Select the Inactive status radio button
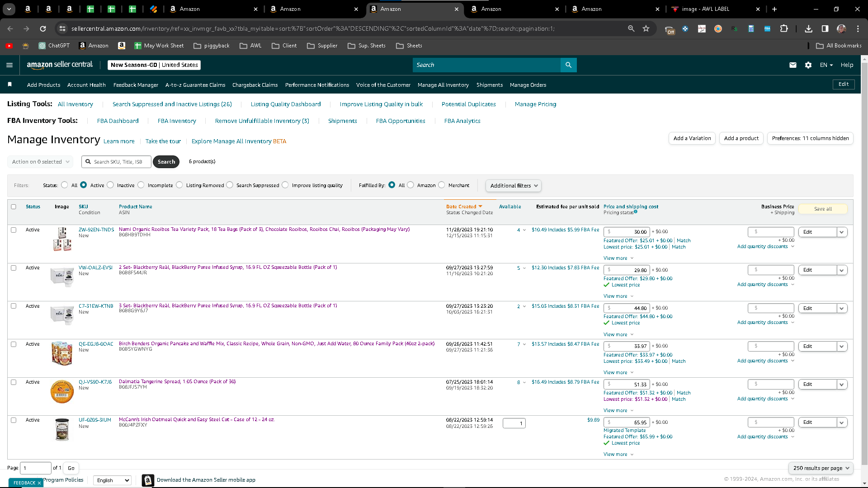Viewport: 868px width, 488px height. click(110, 185)
